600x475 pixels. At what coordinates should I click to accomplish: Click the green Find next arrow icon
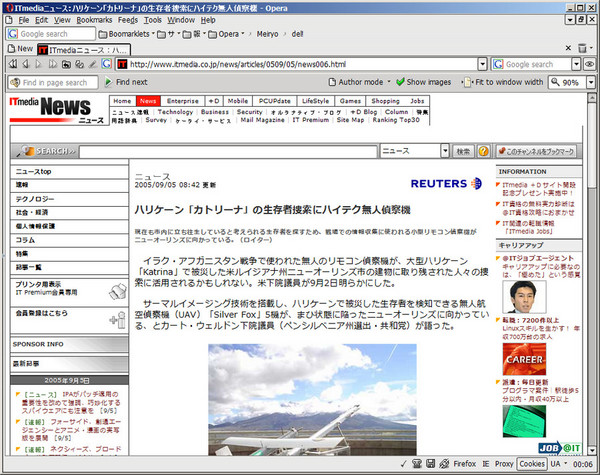(109, 82)
